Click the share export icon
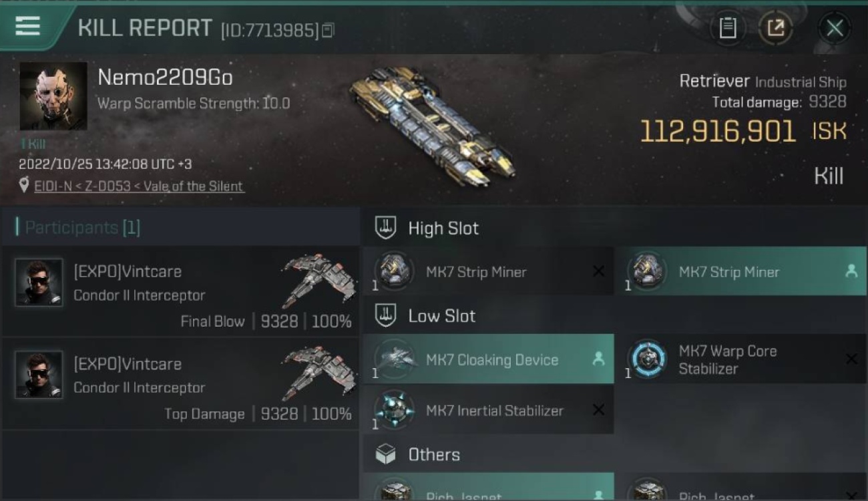Viewport: 868px width, 501px height. coord(775,28)
